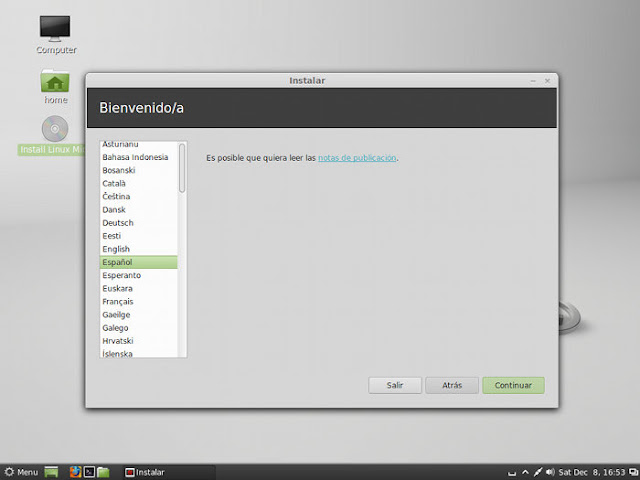Pick Eesti in the language list

(138, 236)
